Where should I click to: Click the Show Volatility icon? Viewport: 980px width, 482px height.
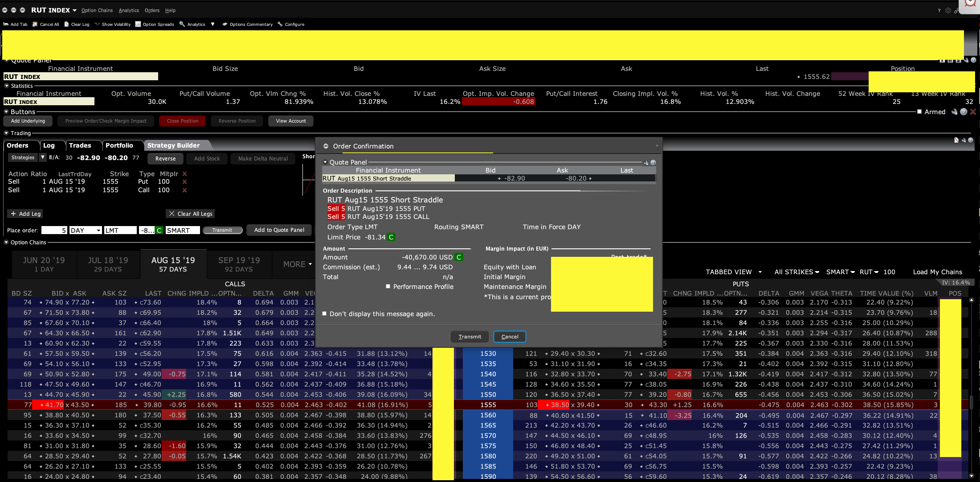tap(97, 24)
